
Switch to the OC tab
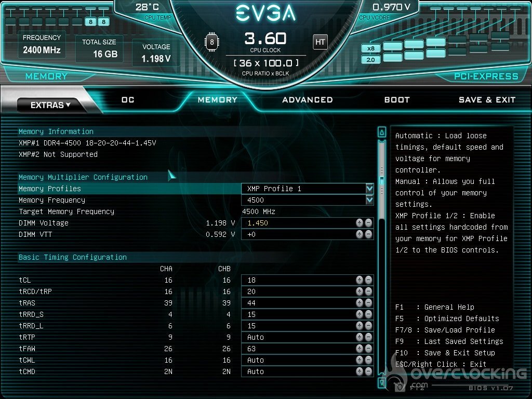click(128, 100)
